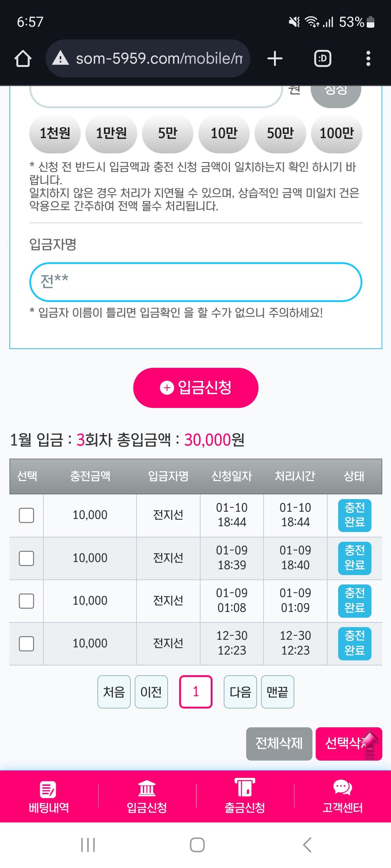The width and height of the screenshot is (391, 868).
Task: Open 고객센터 chat in bottom navigation
Action: click(x=342, y=797)
